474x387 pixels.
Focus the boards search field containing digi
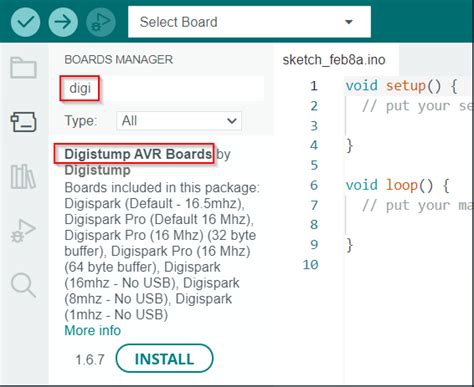tap(163, 88)
